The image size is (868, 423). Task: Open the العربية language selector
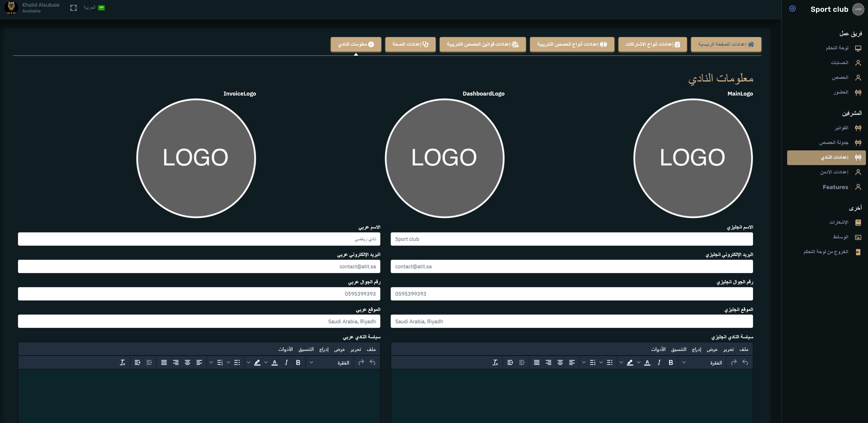click(x=94, y=8)
